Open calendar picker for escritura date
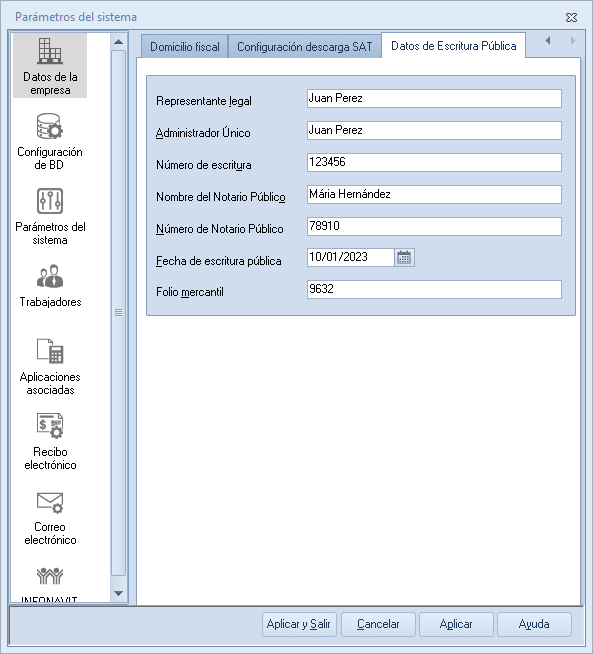The image size is (593, 654). [x=404, y=257]
